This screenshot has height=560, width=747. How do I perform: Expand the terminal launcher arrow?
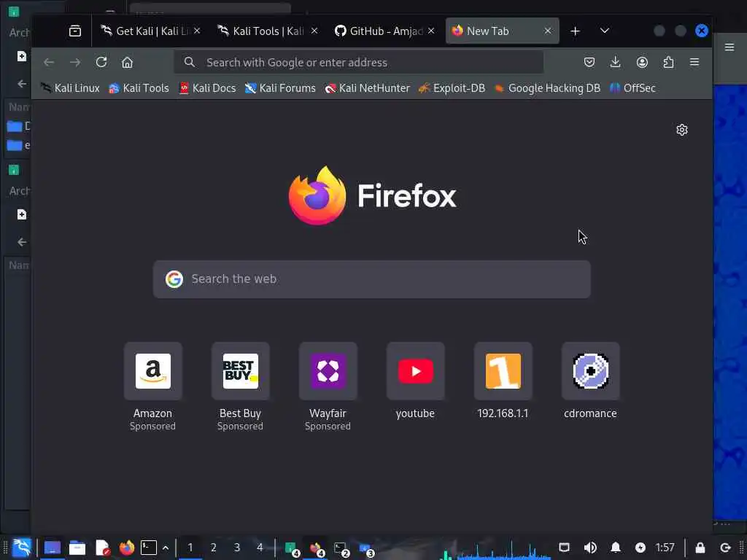click(166, 548)
